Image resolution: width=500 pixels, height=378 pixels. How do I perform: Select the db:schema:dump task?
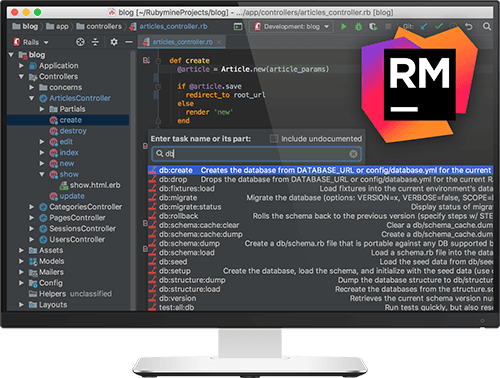pos(320,243)
